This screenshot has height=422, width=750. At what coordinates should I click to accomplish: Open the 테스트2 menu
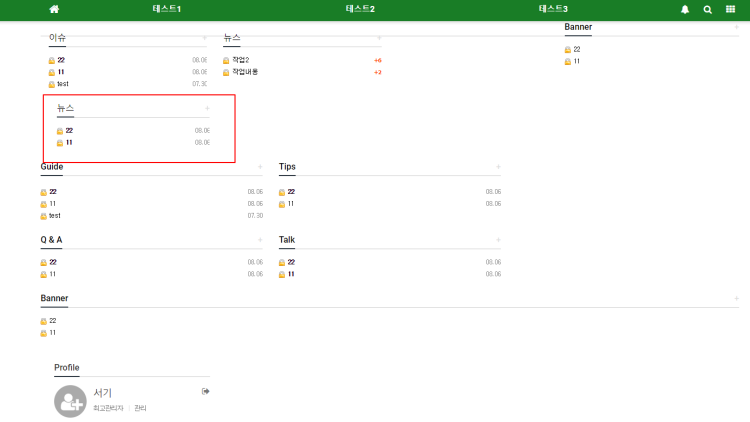(x=360, y=9)
